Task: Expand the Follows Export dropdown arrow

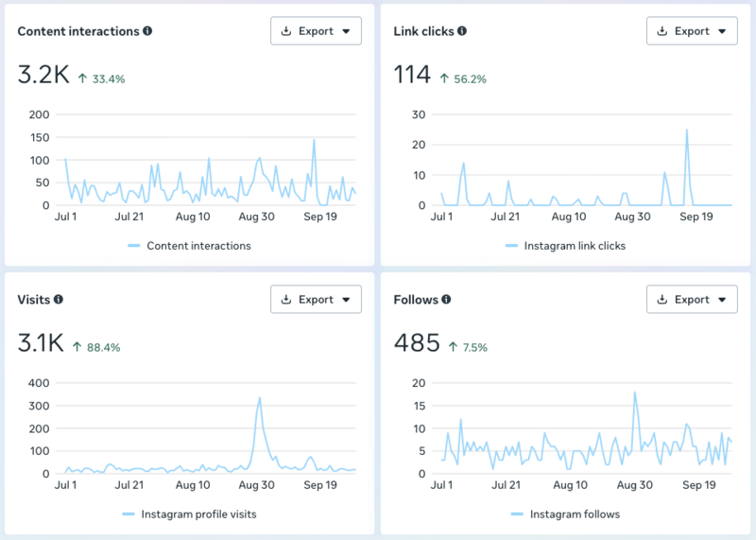Action: click(x=723, y=300)
